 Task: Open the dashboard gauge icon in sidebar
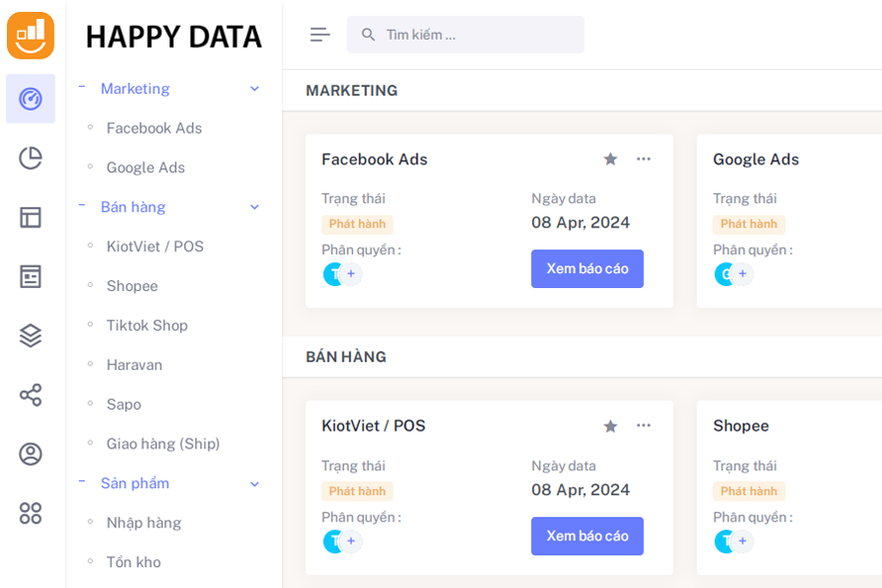click(x=30, y=99)
